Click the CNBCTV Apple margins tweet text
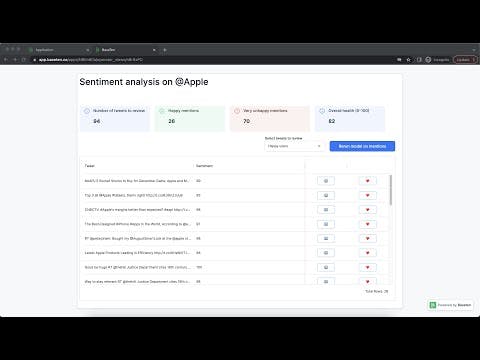480x360 pixels. point(137,210)
